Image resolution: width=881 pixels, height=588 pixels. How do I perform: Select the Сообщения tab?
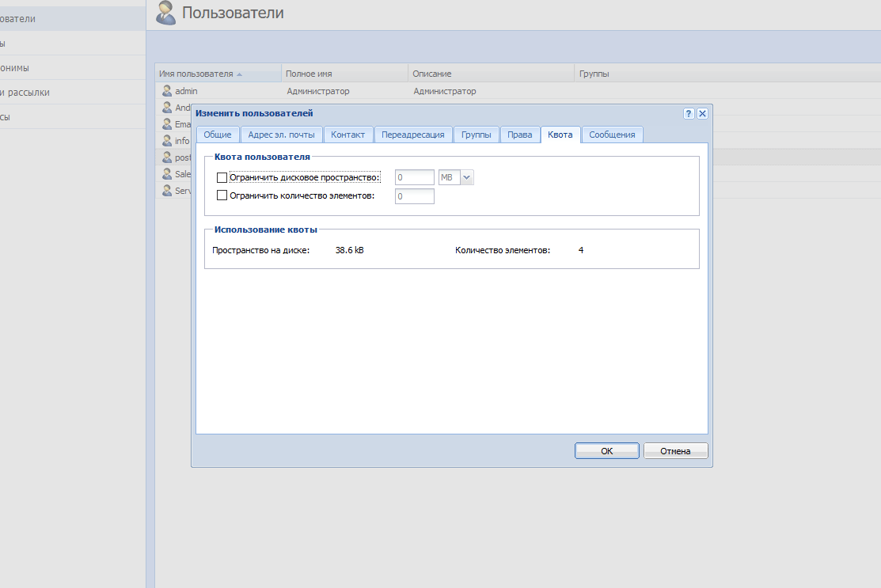pos(612,135)
